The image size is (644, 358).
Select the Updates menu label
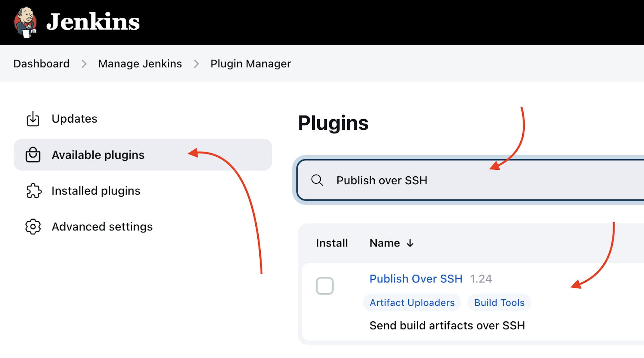pyautogui.click(x=74, y=119)
